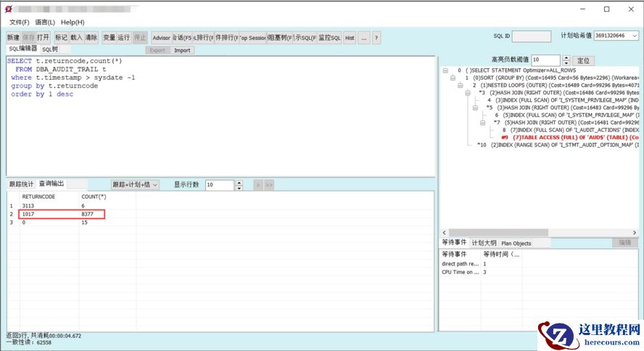Collapse plan node *3 HASH JOIN
The width and height of the screenshot is (644, 351).
(x=467, y=93)
